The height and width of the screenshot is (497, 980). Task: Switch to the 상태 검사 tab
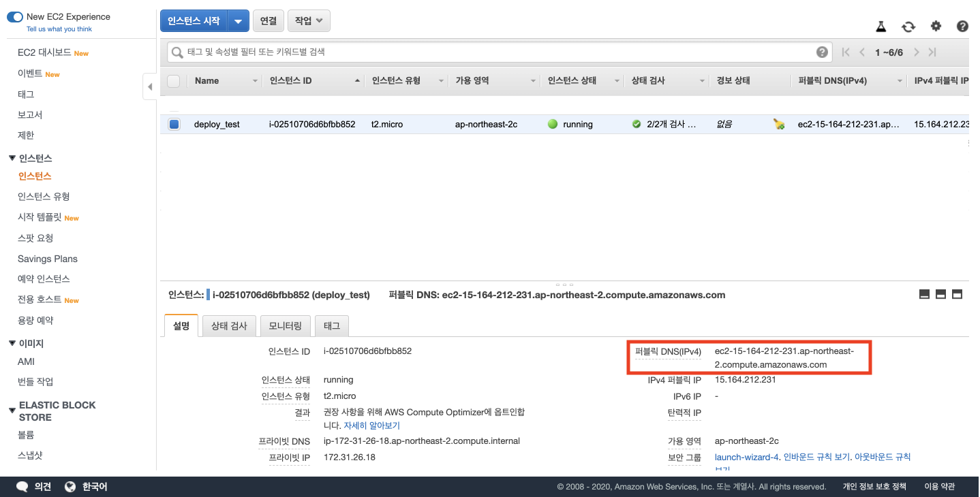click(x=229, y=326)
